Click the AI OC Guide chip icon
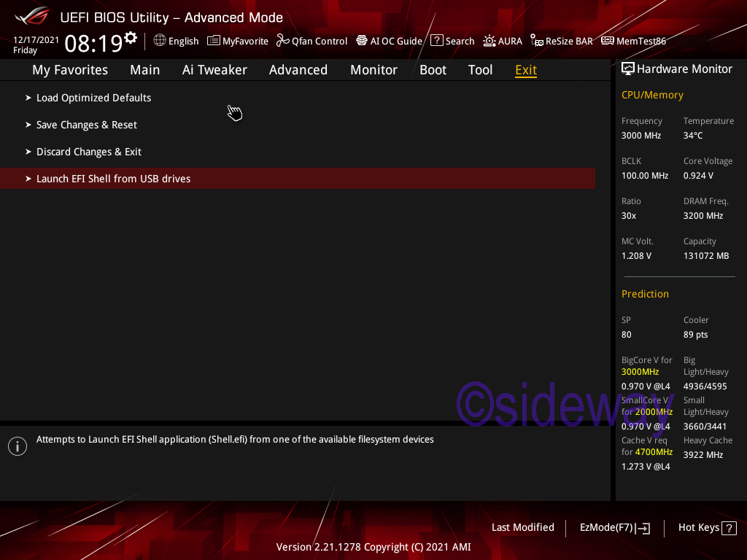Viewport: 747px width, 560px height. [x=362, y=41]
